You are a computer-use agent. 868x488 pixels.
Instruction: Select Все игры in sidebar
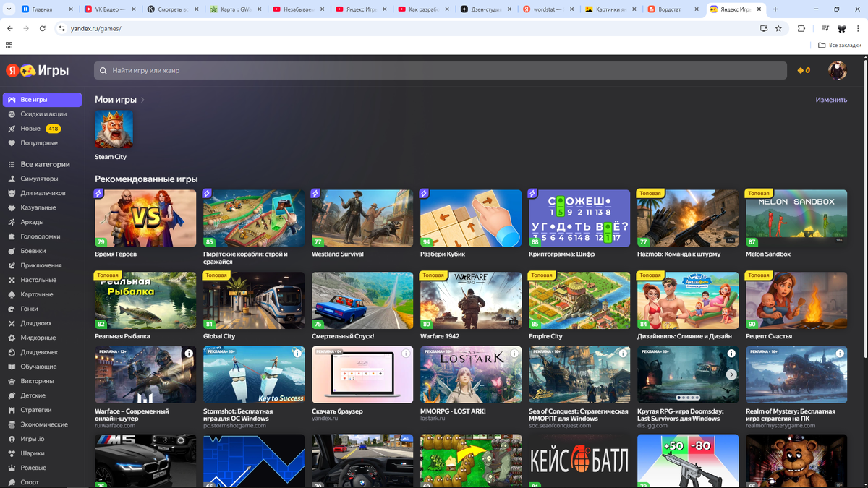pos(42,100)
